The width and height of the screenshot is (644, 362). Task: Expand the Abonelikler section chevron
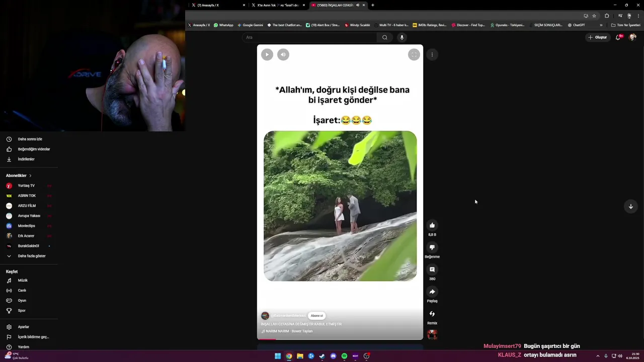(30, 175)
